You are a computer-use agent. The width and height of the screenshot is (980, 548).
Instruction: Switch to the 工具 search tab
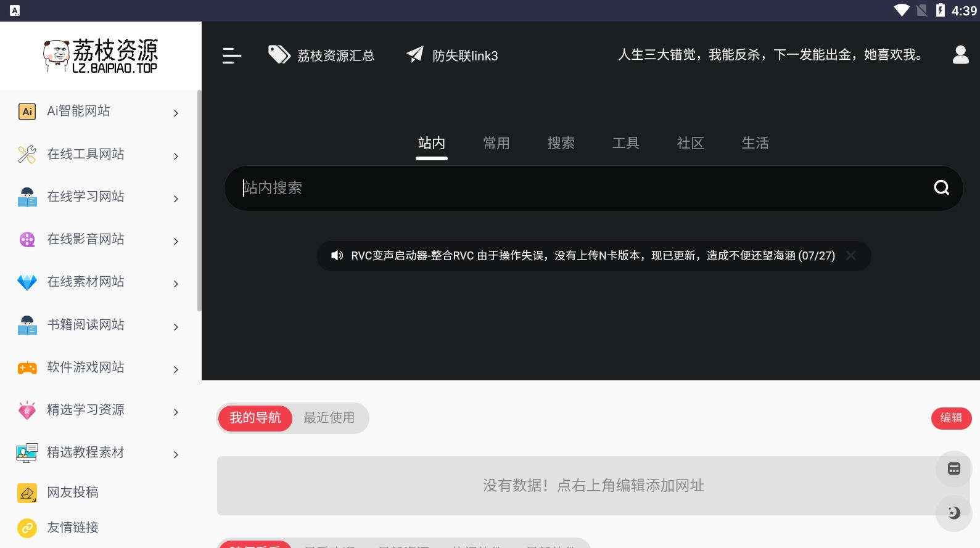tap(625, 143)
